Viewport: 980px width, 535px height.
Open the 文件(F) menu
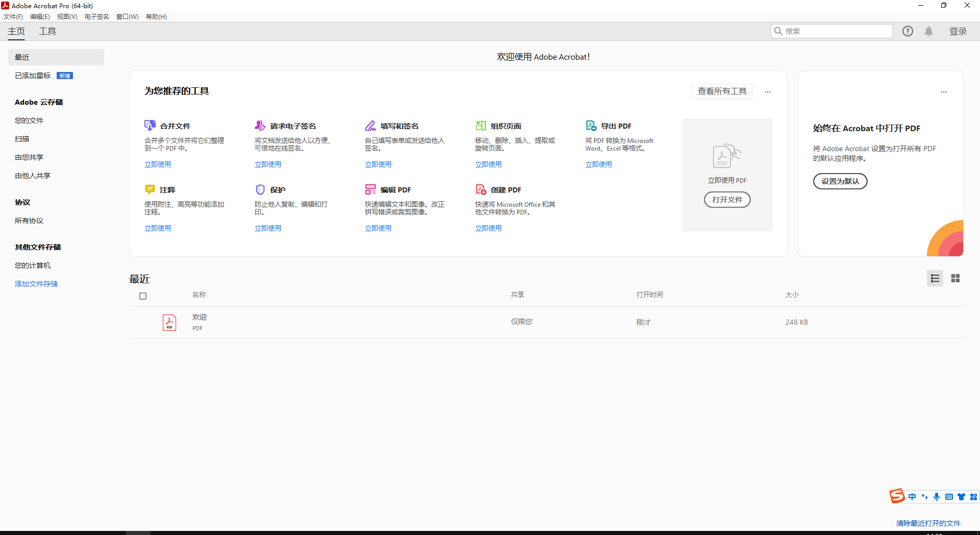(13, 17)
